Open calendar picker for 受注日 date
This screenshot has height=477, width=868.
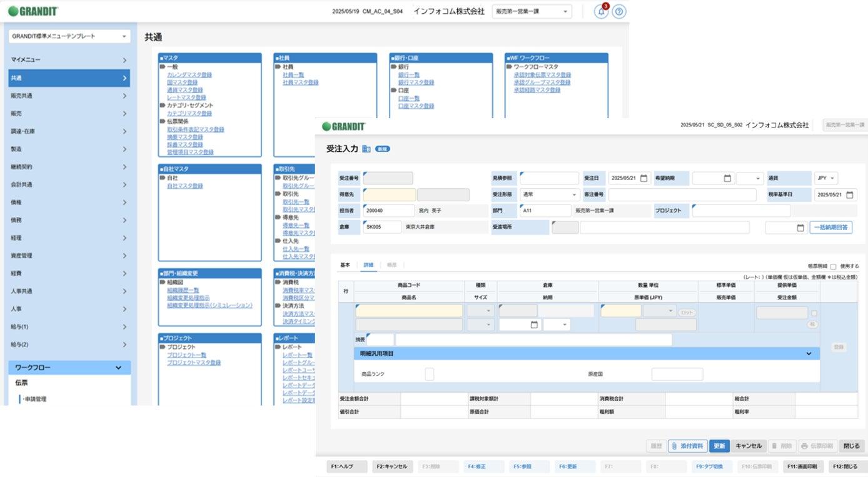(x=643, y=178)
